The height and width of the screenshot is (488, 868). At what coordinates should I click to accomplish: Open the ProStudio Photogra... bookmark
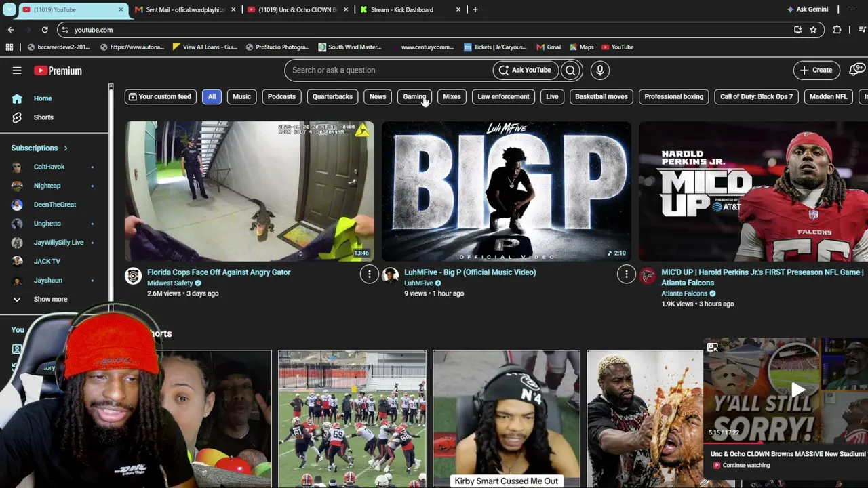277,47
